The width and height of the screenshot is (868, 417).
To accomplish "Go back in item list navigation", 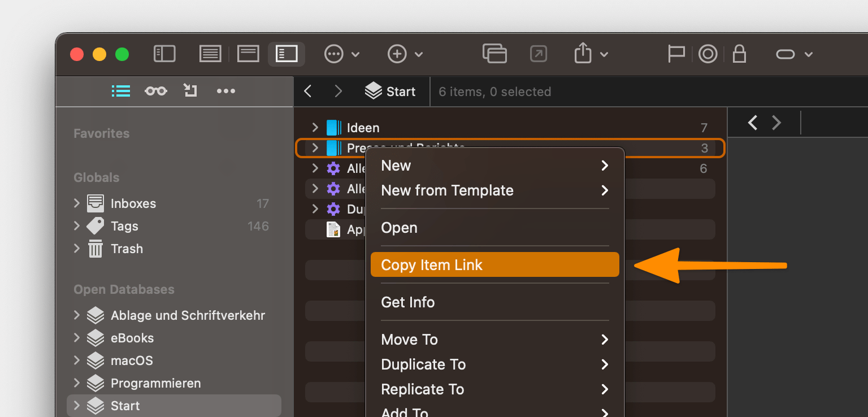I will 308,91.
